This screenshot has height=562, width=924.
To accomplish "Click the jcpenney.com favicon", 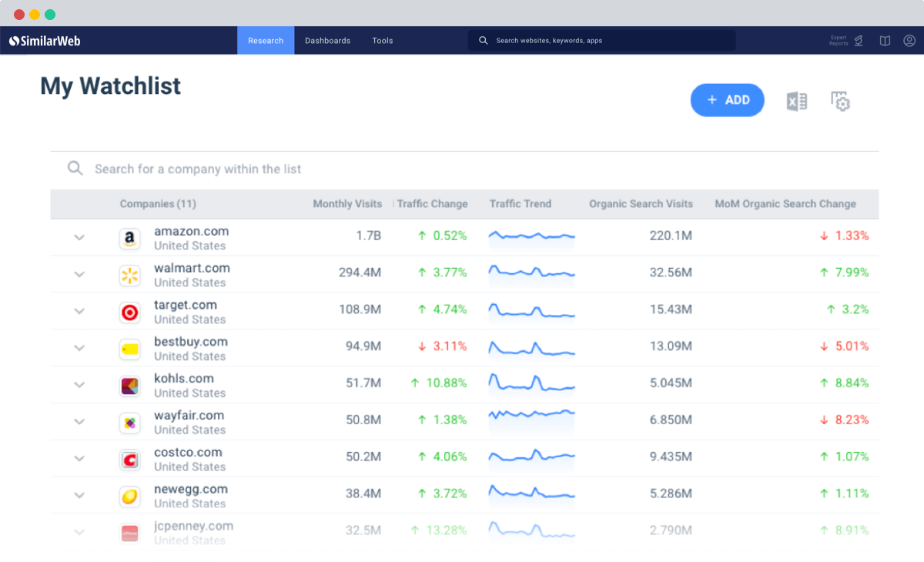I will 129,533.
